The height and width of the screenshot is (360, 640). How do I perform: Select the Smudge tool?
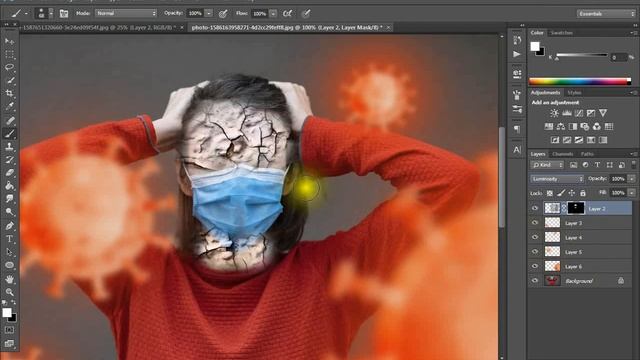pyautogui.click(x=9, y=199)
